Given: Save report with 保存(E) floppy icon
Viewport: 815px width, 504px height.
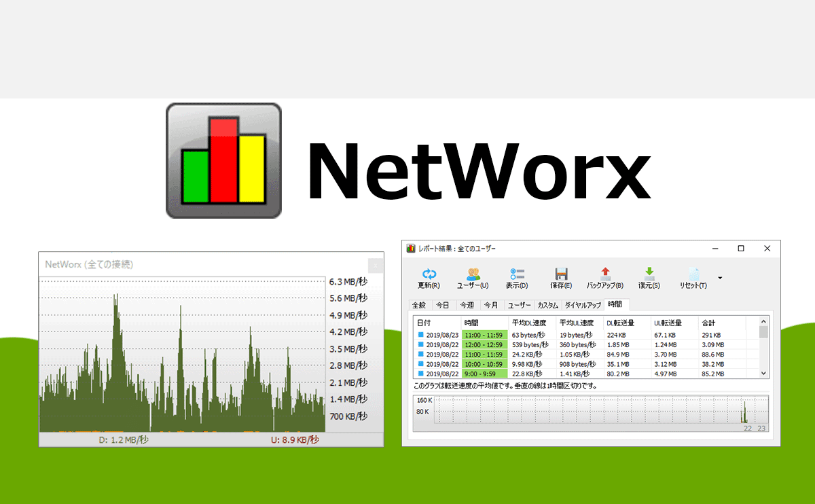Looking at the screenshot, I should [561, 274].
